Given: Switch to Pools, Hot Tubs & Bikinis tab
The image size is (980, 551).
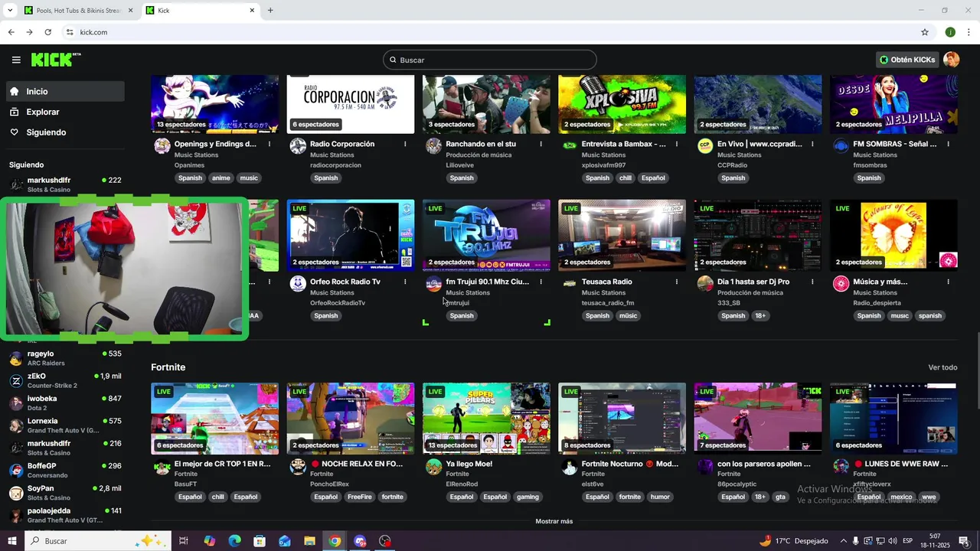Looking at the screenshot, I should [x=77, y=10].
